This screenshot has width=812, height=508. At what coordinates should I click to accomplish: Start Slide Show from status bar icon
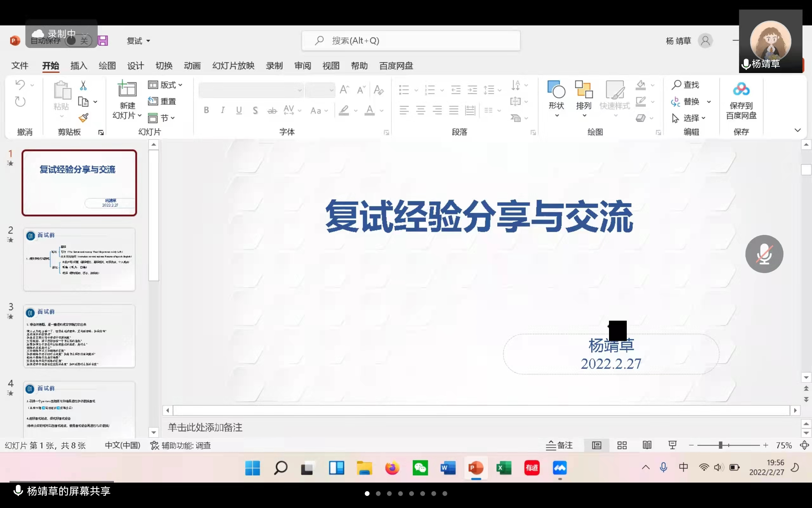click(672, 445)
